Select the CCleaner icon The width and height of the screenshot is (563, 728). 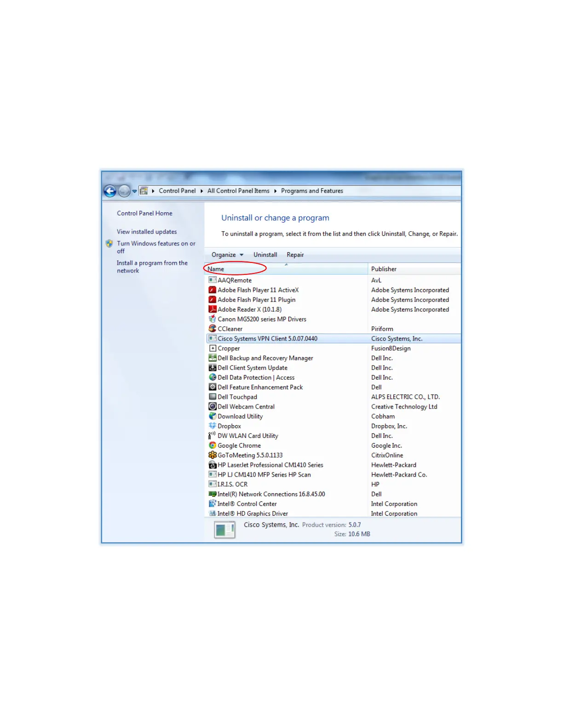[x=213, y=328]
